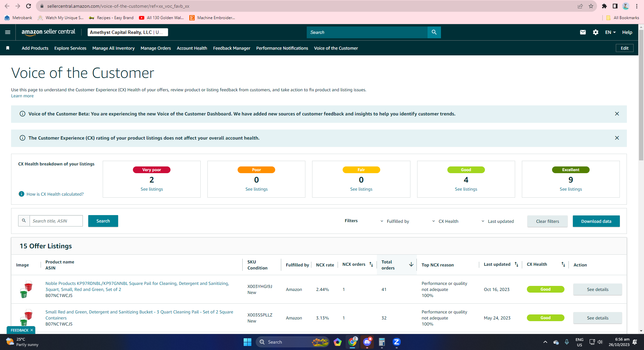The image size is (644, 350).
Task: Expand the CX Health filter dropdown
Action: (445, 221)
